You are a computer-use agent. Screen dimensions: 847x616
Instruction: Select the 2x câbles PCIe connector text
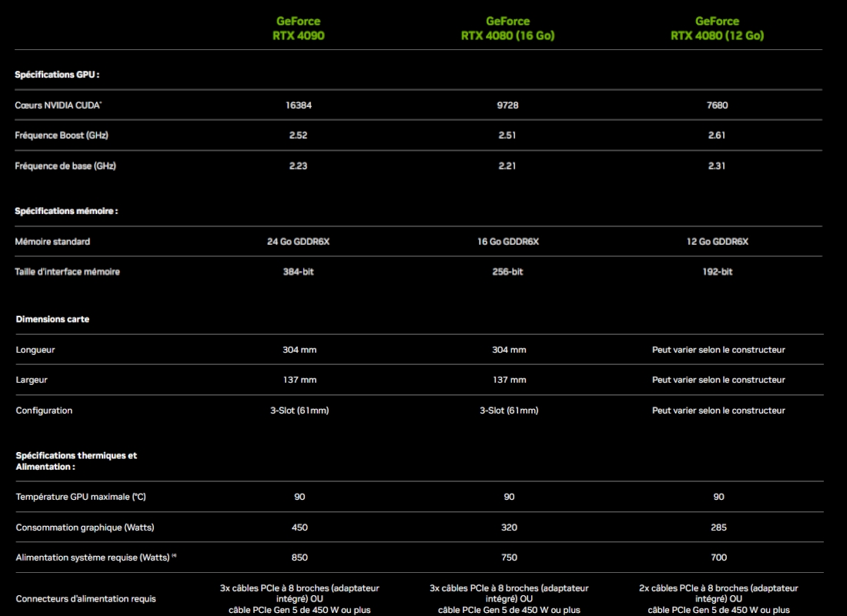click(x=718, y=599)
